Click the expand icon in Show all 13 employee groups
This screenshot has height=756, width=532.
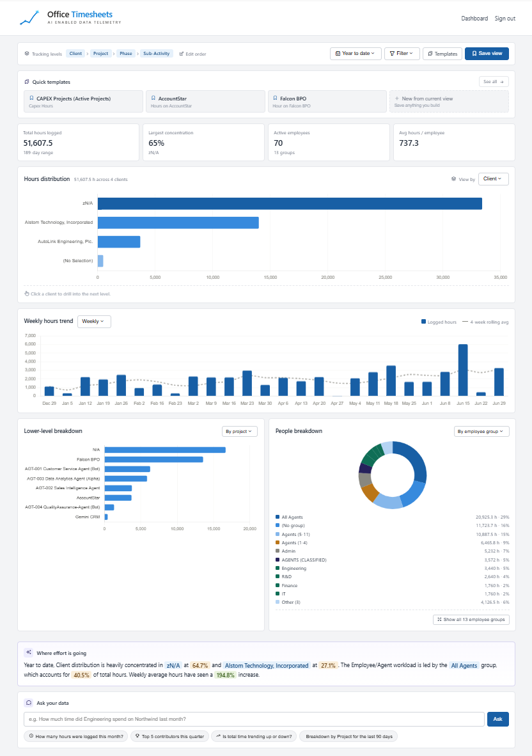[x=439, y=619]
